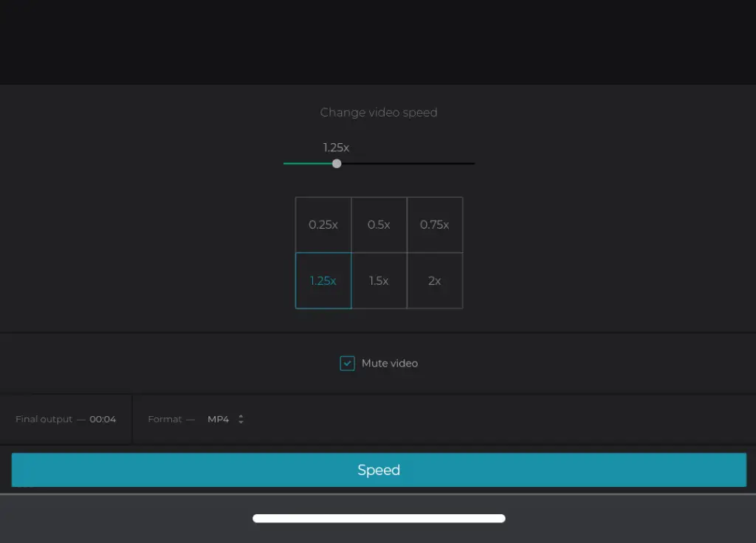
Task: Tap the white home indicator bar
Action: click(x=379, y=519)
